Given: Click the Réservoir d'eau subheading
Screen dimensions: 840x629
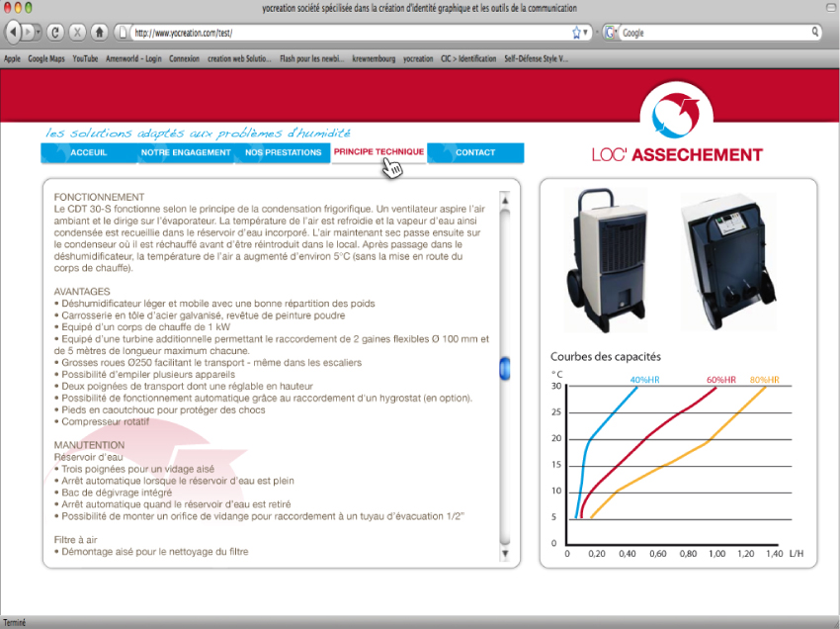Looking at the screenshot, I should coord(88,457).
